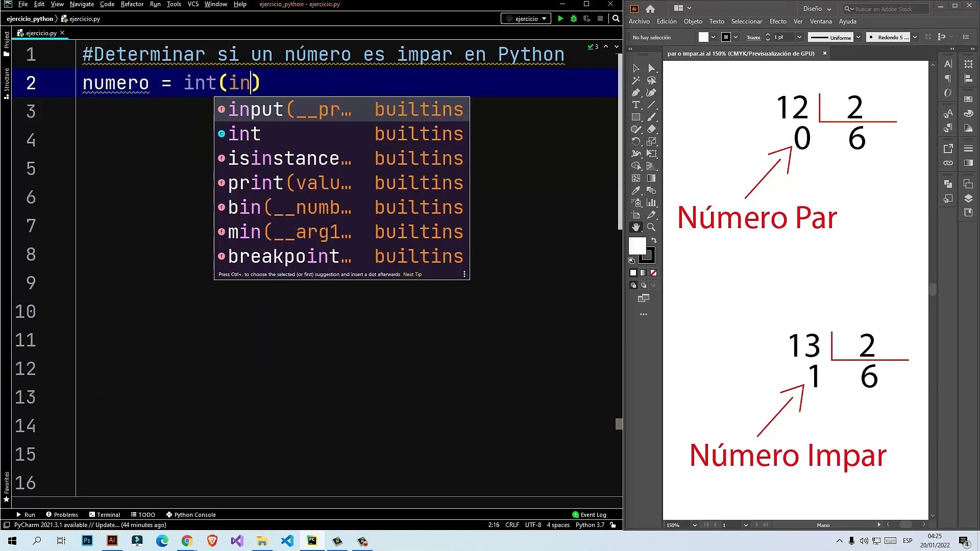The image size is (980, 551).
Task: Click the Next Tip link
Action: [412, 274]
